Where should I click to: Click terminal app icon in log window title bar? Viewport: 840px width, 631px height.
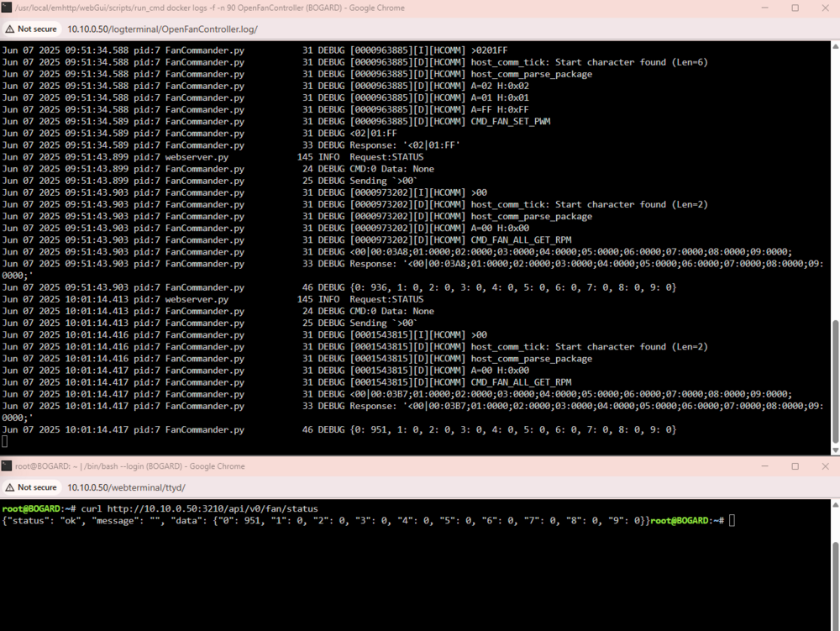pyautogui.click(x=7, y=8)
